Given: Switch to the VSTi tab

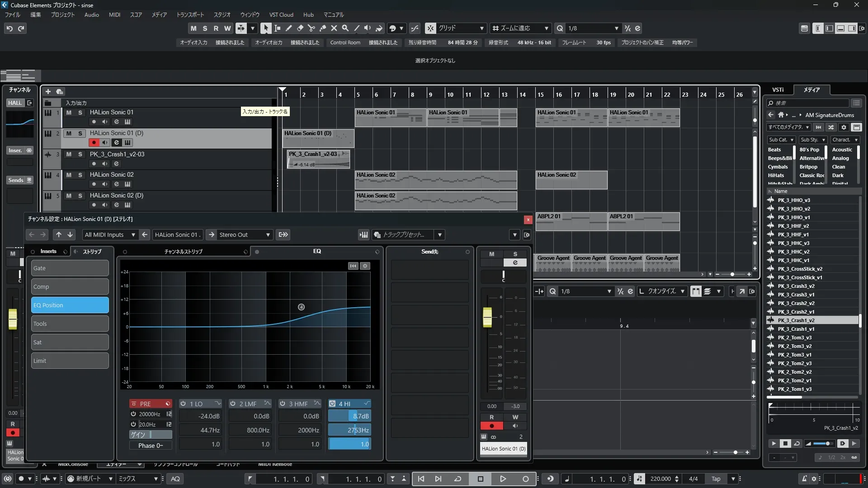Looking at the screenshot, I should tap(778, 89).
